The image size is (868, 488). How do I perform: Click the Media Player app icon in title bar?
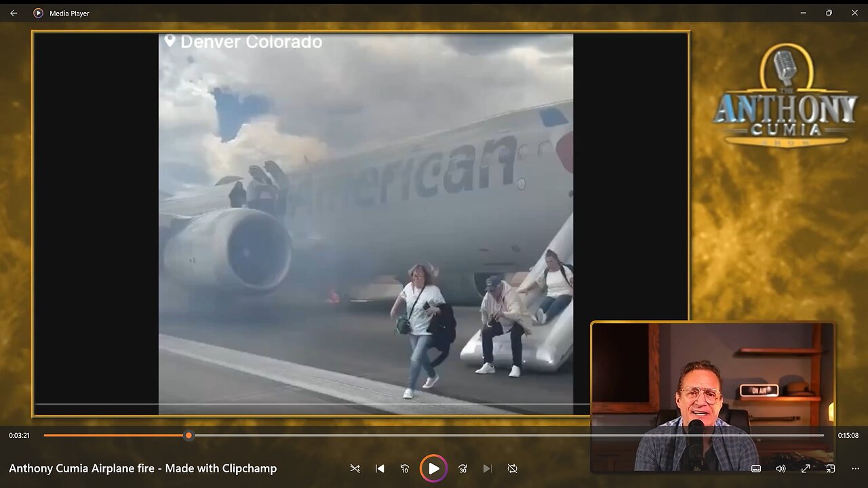[38, 13]
